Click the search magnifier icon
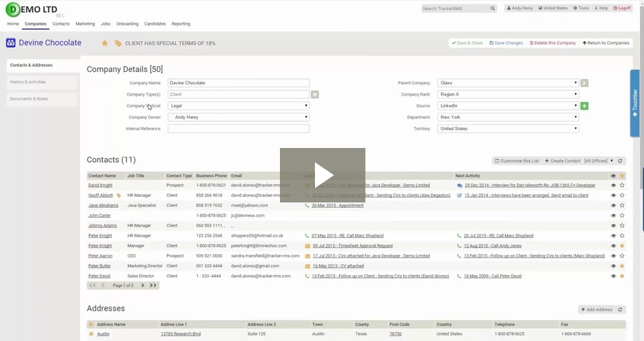The image size is (644, 341). point(493,8)
